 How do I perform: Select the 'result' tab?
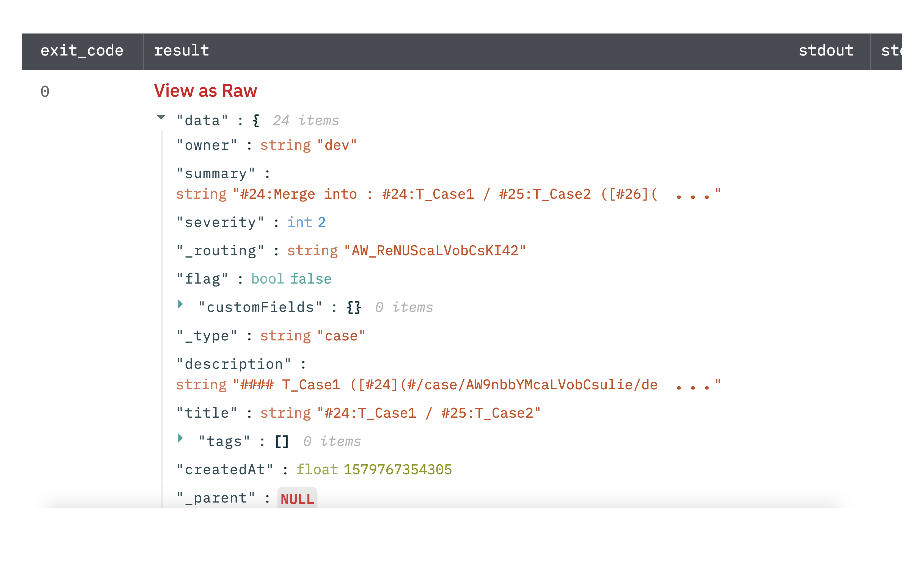tap(181, 50)
